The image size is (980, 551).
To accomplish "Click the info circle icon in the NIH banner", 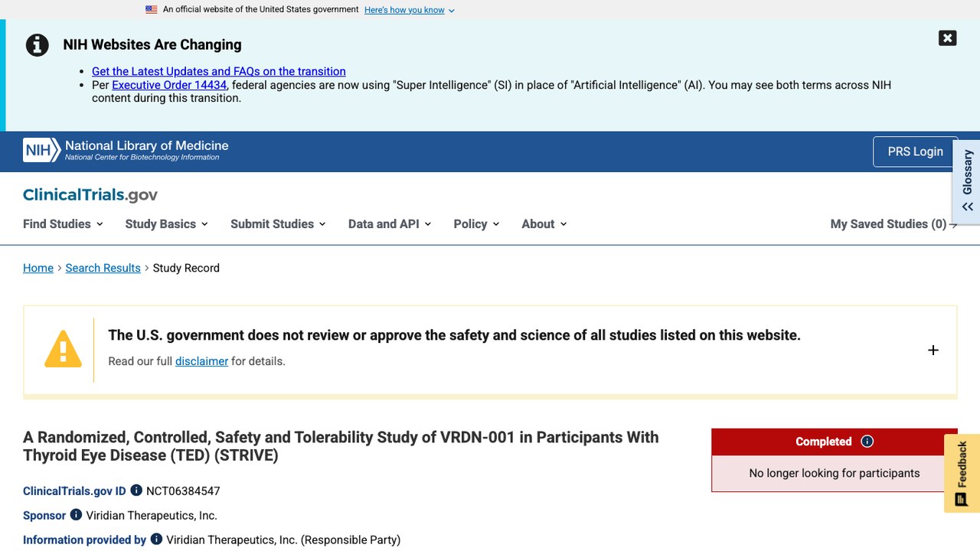I will 38,45.
